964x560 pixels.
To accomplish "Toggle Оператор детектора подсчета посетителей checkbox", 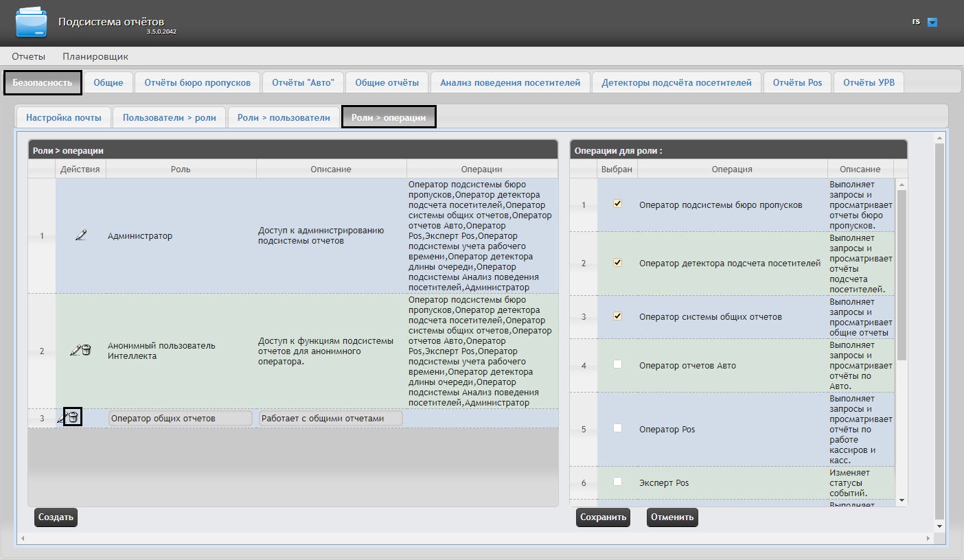I will coord(617,262).
